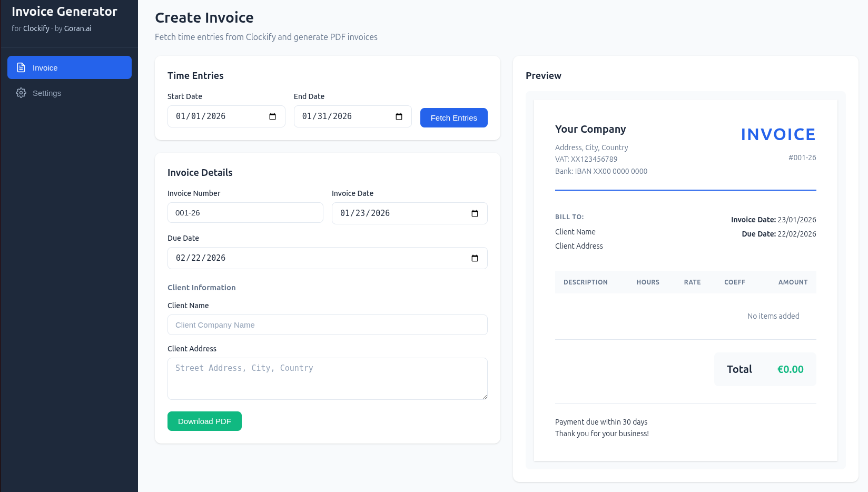Select the Invoice document icon in sidebar
868x492 pixels.
click(21, 67)
